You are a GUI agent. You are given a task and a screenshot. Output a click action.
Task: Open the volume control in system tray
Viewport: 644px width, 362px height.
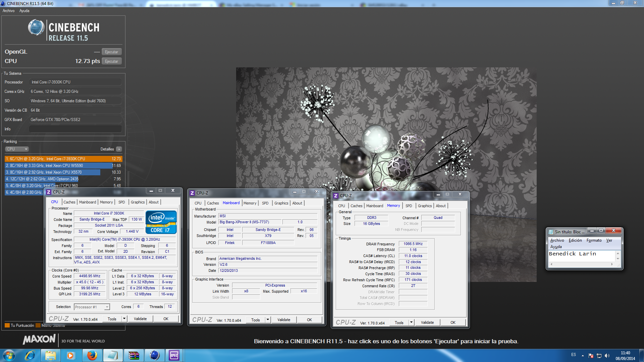click(607, 356)
